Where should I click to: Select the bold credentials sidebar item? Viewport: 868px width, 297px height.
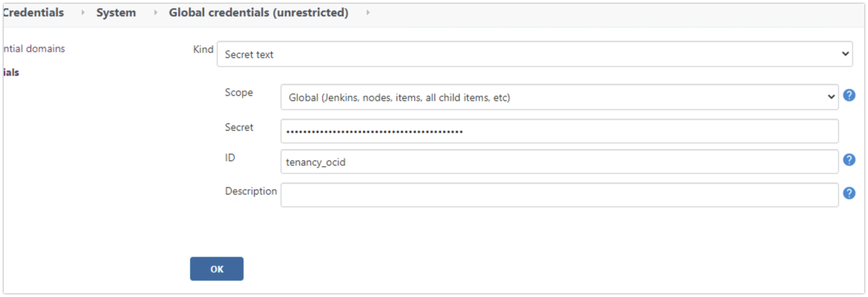coord(11,72)
